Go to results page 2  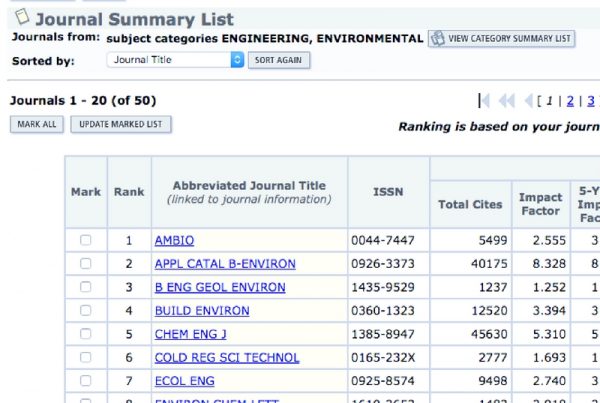570,100
